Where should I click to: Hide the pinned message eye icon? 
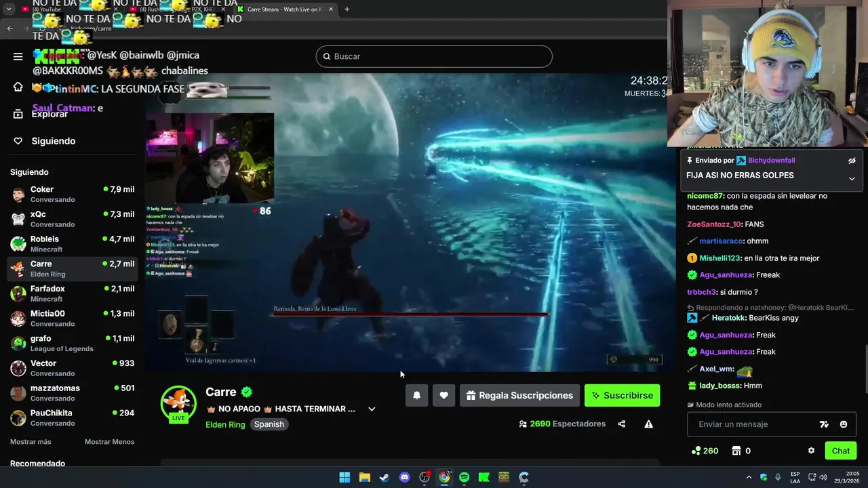coord(852,161)
